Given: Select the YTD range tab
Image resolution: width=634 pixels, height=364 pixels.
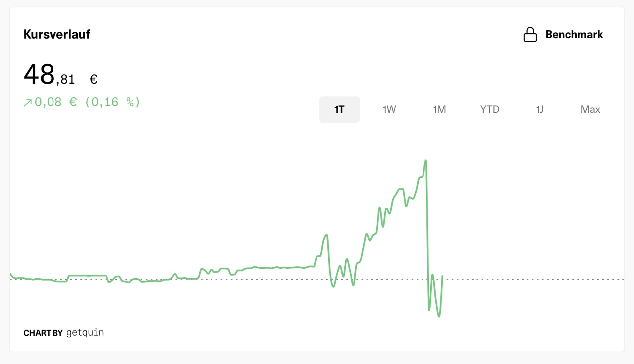Looking at the screenshot, I should [x=489, y=109].
